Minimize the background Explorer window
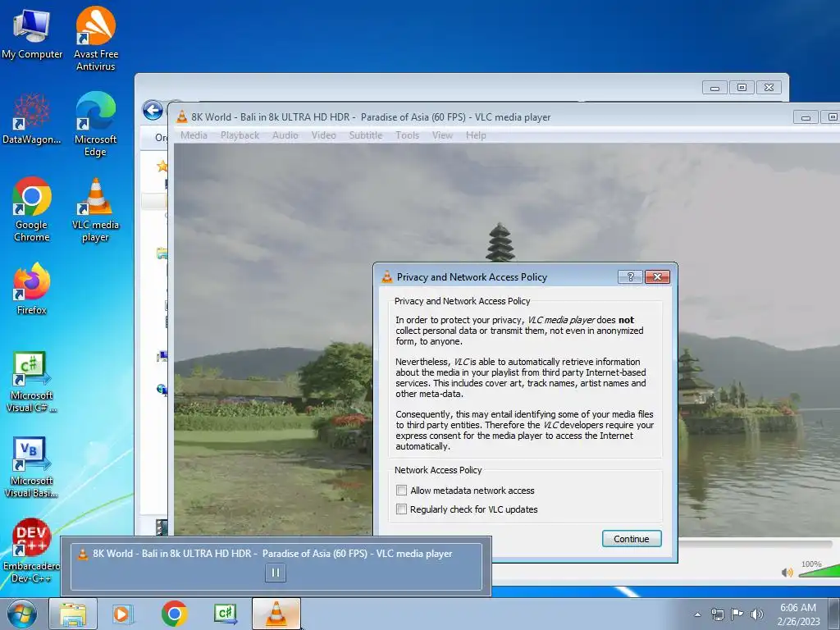 coord(714,87)
